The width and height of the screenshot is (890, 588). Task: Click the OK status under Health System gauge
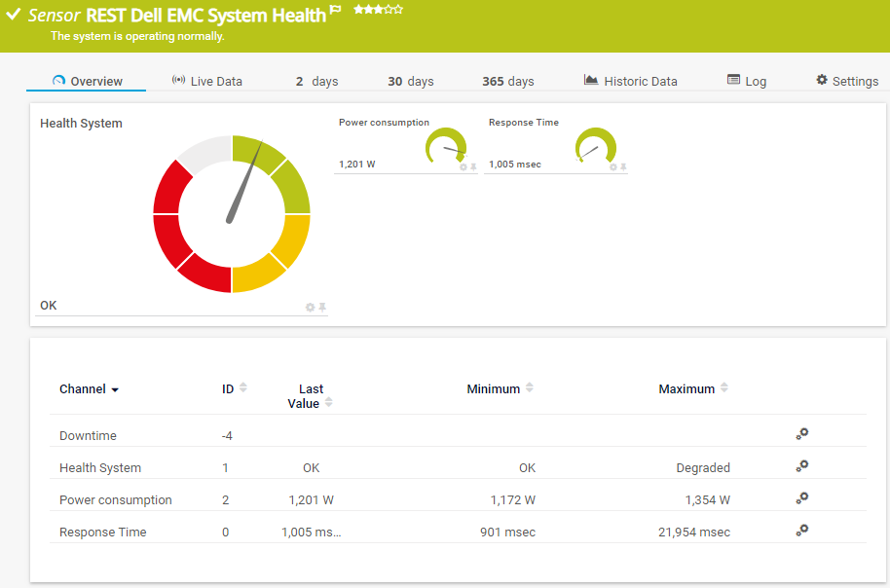click(x=49, y=306)
